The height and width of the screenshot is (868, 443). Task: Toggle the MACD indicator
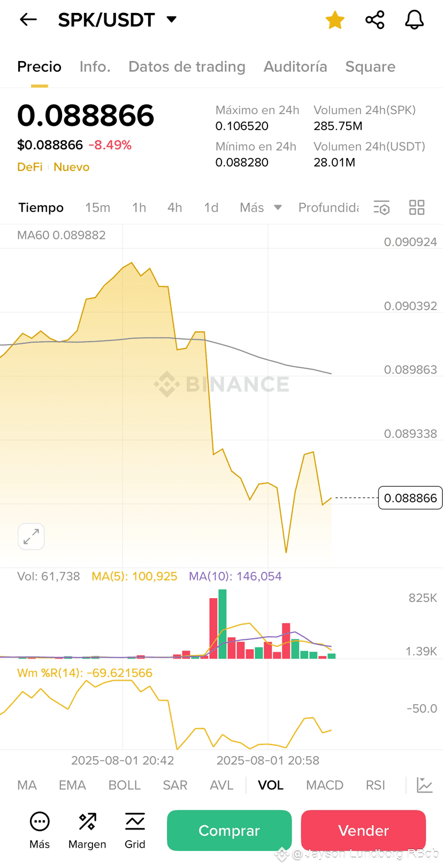click(x=325, y=785)
